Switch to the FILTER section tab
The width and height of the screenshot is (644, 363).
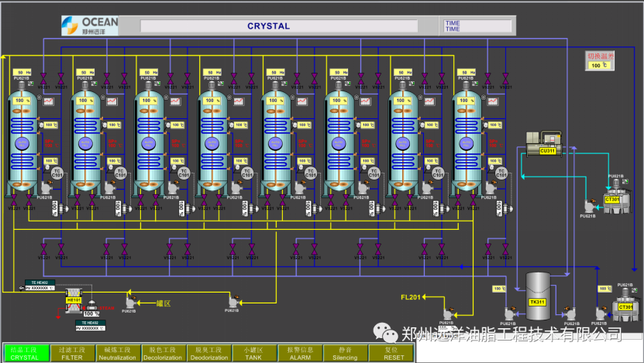(x=71, y=354)
